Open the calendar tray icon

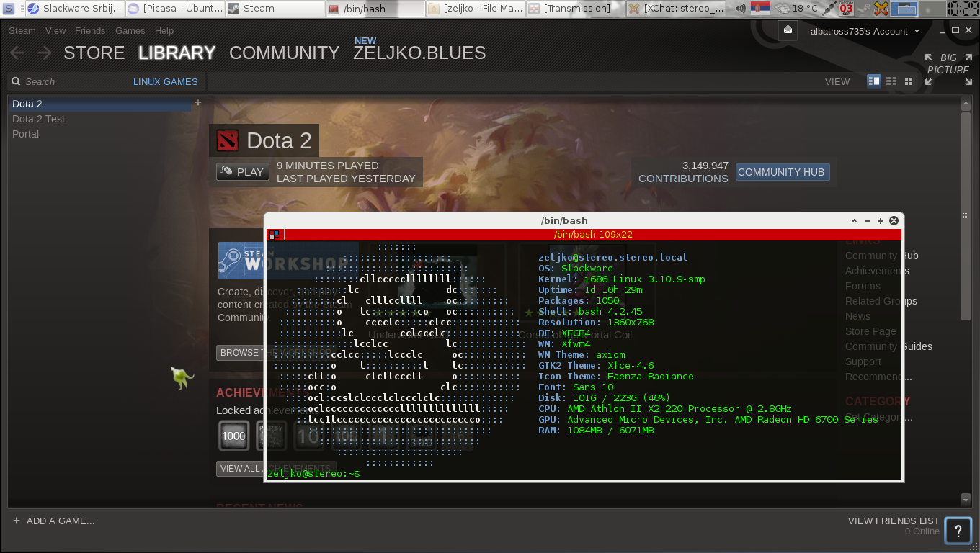[x=845, y=9]
